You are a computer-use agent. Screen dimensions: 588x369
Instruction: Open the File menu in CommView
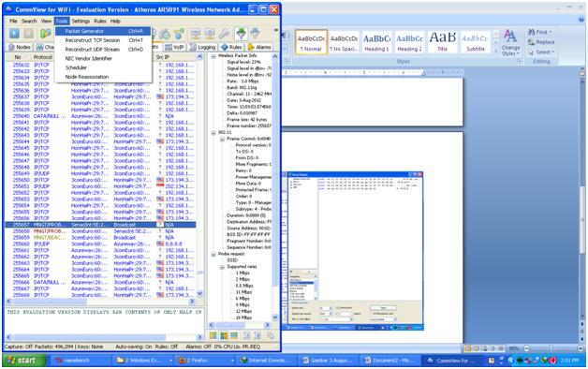click(x=13, y=21)
